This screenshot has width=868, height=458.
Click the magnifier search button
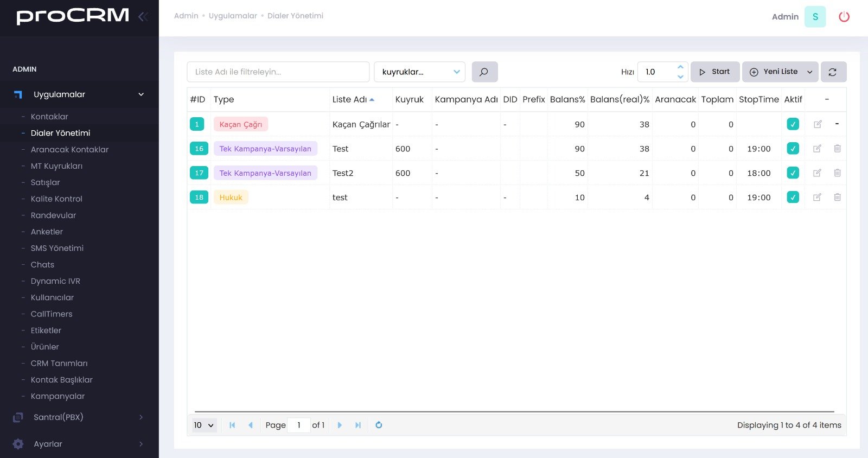pos(484,72)
